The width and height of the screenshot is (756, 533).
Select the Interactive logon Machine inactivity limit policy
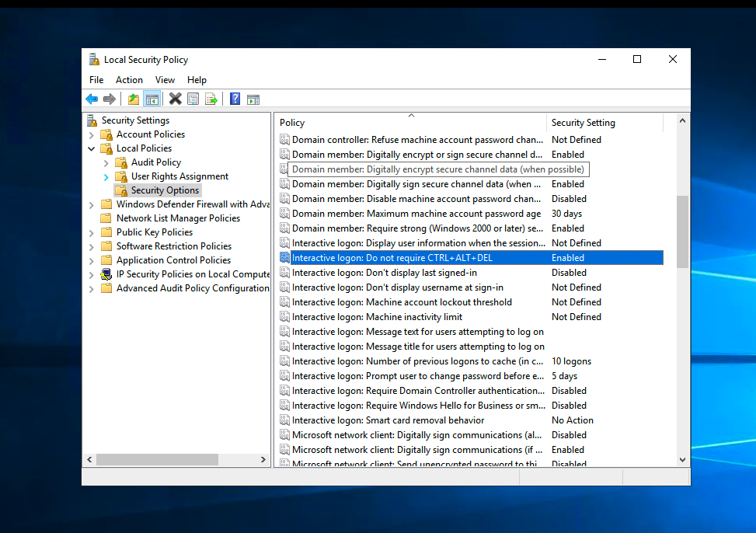click(373, 316)
